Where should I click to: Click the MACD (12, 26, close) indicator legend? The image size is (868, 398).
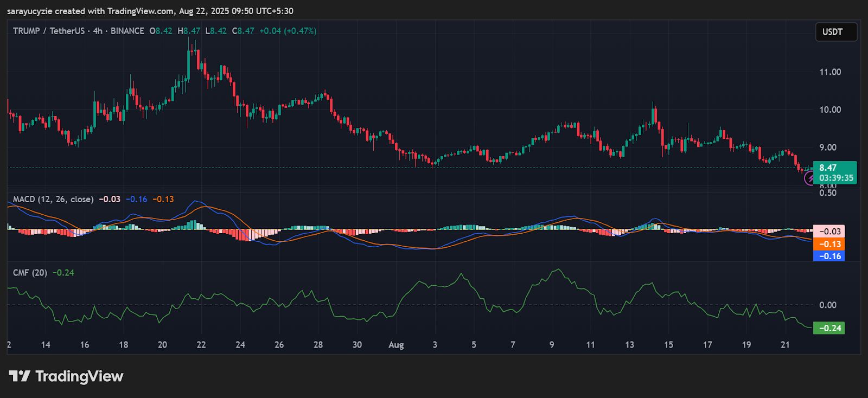click(x=53, y=199)
